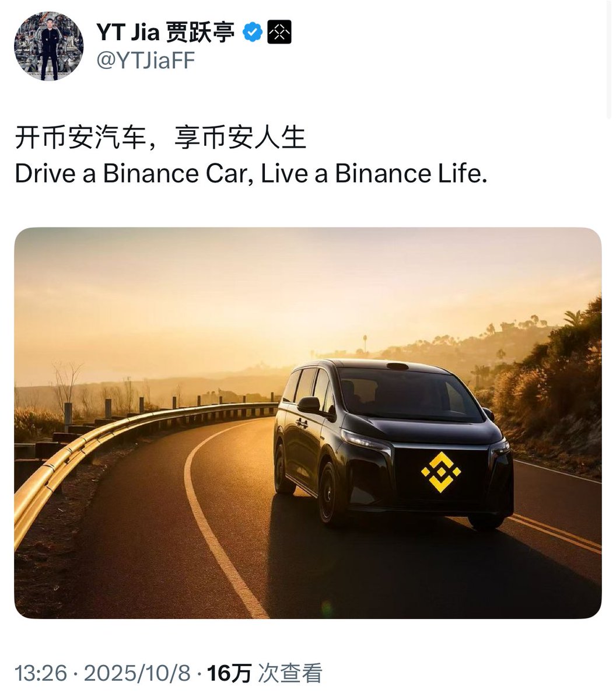This screenshot has height=700, width=616.
Task: Click the bold 16万 view count
Action: [x=229, y=674]
